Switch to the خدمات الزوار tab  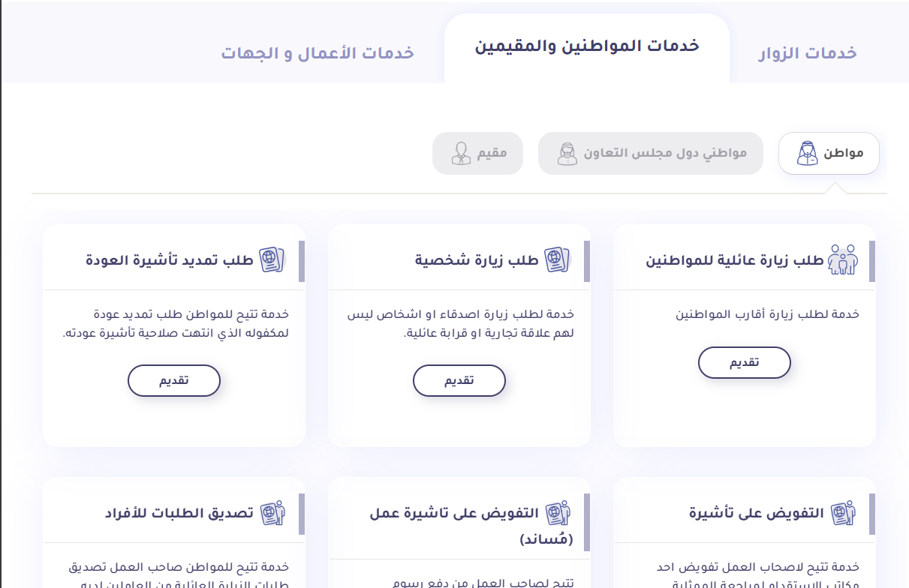coord(807,53)
